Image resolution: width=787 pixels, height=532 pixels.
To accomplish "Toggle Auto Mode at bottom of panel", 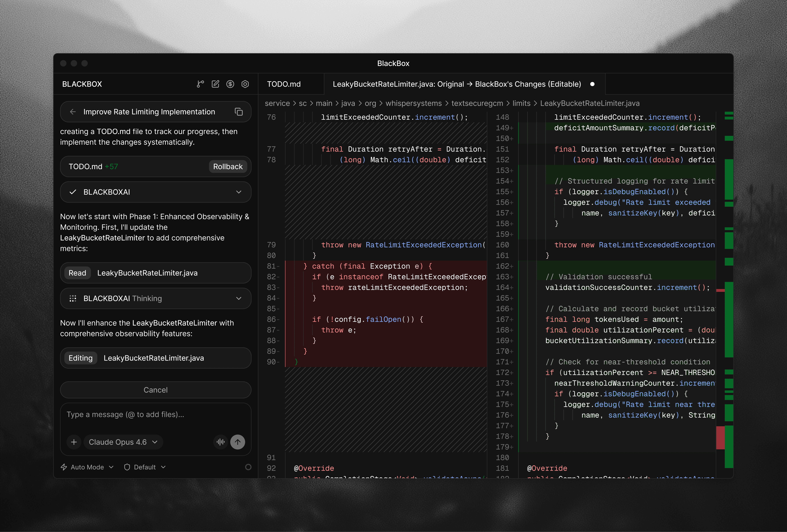I will pyautogui.click(x=87, y=467).
